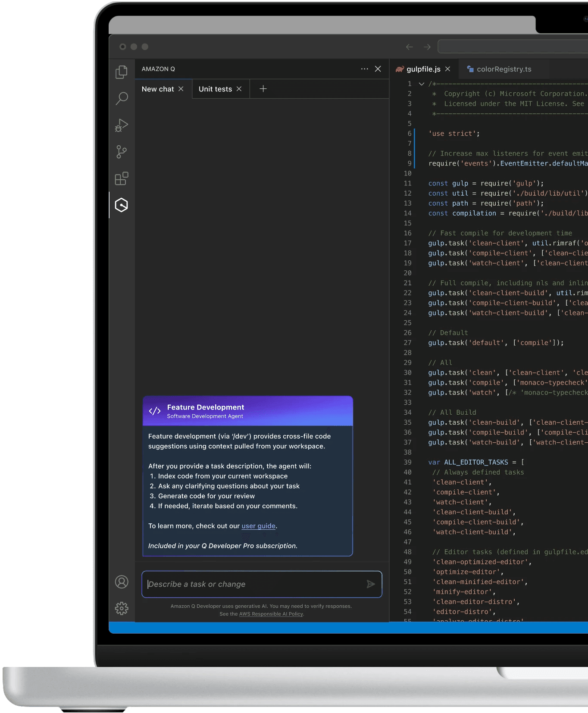Place cursor on const path = require line

[486, 203]
